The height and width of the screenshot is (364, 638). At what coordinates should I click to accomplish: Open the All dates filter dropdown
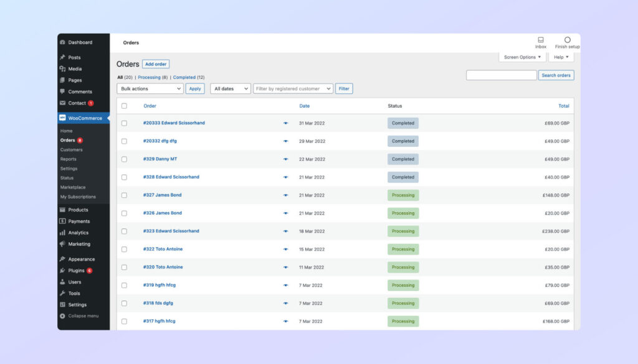(x=230, y=88)
